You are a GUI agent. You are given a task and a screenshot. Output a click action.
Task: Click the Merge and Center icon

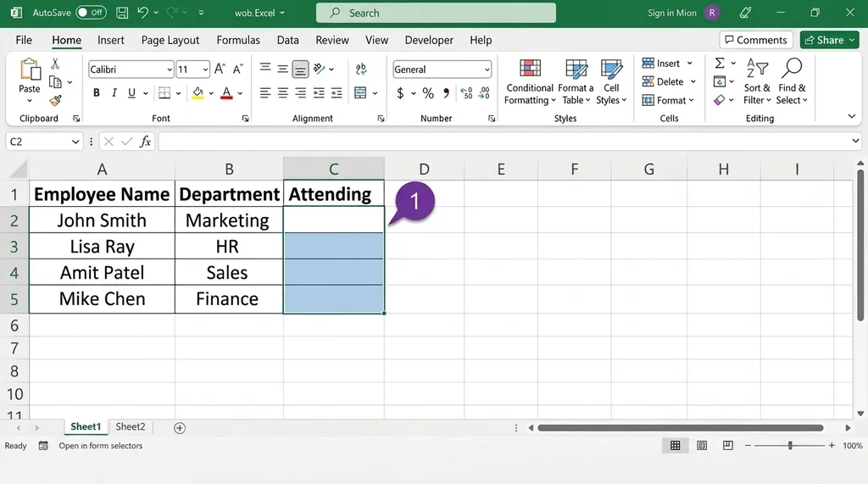(x=360, y=93)
